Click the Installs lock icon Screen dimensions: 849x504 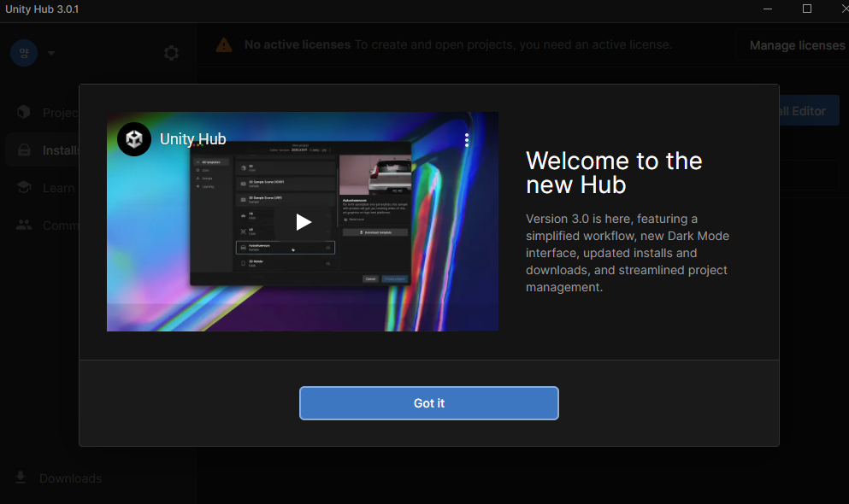pos(24,149)
